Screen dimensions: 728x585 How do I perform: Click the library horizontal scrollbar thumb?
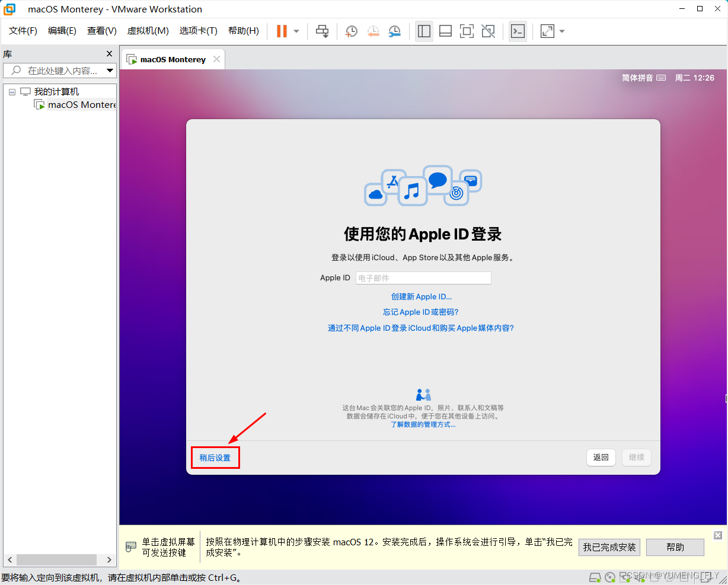56,560
